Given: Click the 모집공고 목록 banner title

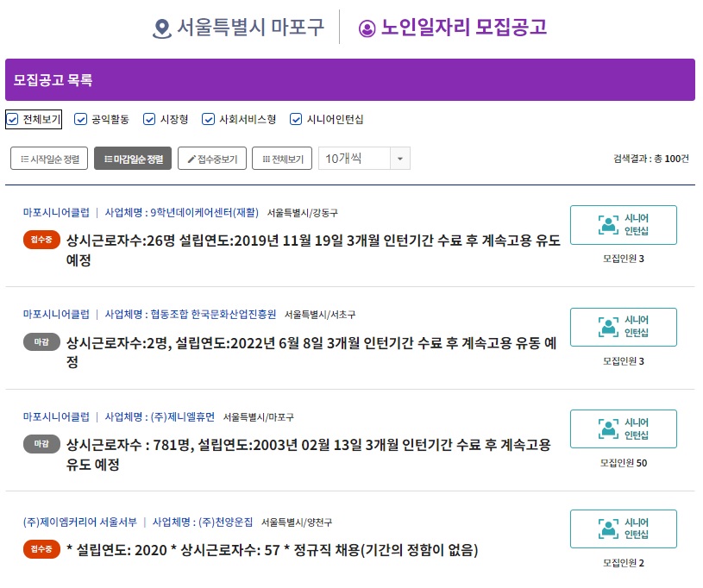Looking at the screenshot, I should point(53,80).
